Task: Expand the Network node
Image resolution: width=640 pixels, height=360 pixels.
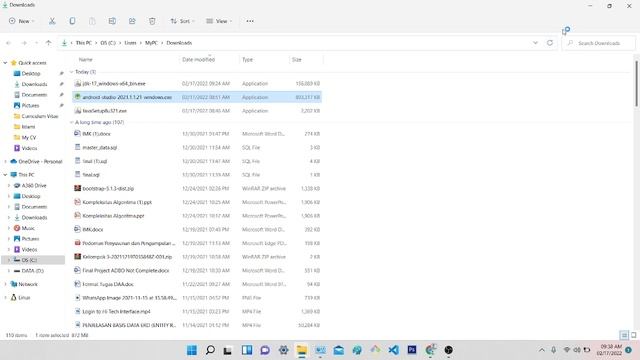Action: point(5,284)
